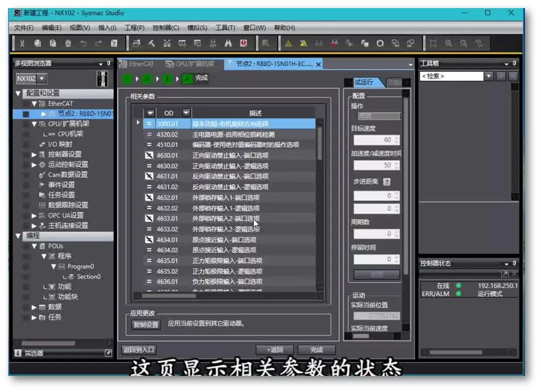Image resolution: width=541 pixels, height=392 pixels.
Task: Click the binoculars search icon in toolbar
Action: (228, 44)
